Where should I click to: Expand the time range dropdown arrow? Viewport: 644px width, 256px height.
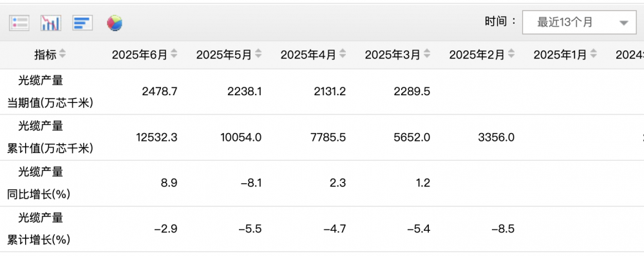pyautogui.click(x=624, y=23)
